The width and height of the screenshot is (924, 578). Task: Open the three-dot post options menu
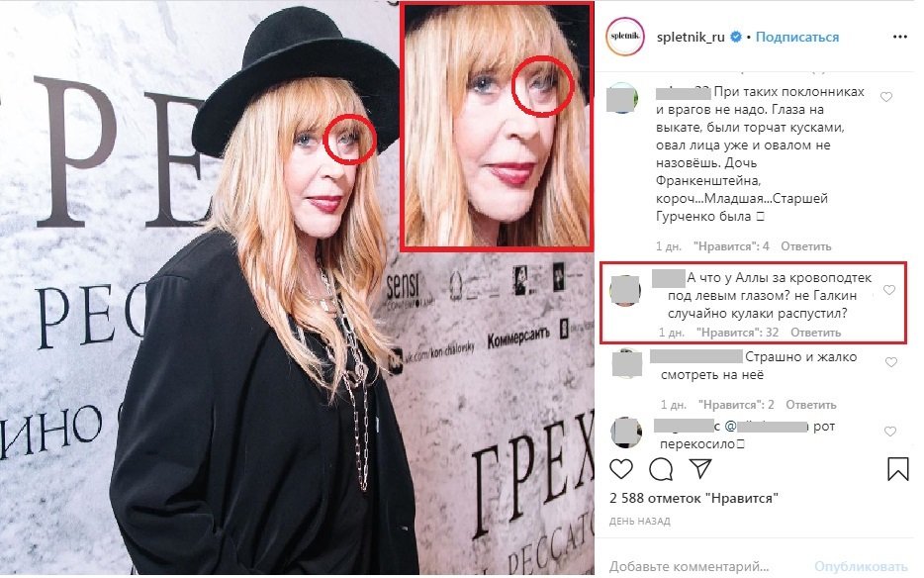(900, 37)
